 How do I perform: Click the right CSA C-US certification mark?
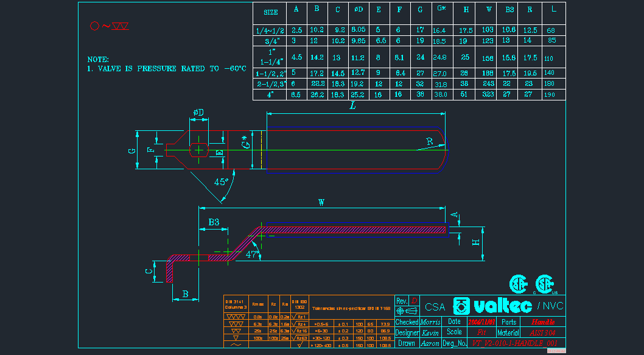point(544,284)
